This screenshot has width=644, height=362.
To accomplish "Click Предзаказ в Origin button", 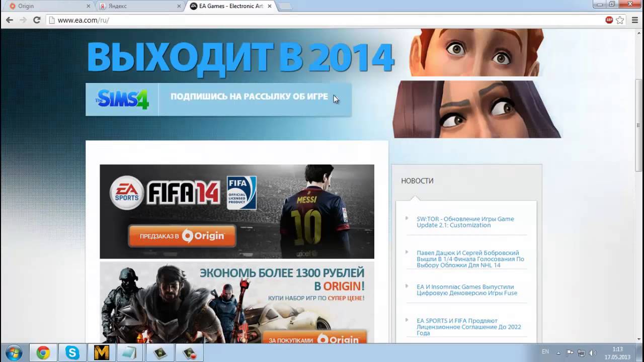I will click(x=182, y=236).
